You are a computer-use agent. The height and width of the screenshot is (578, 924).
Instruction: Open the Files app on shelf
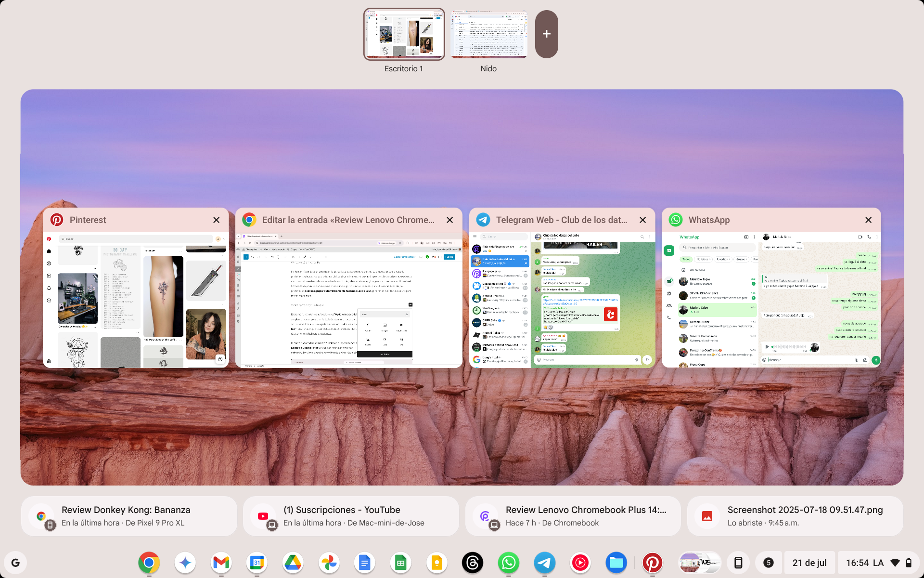616,563
